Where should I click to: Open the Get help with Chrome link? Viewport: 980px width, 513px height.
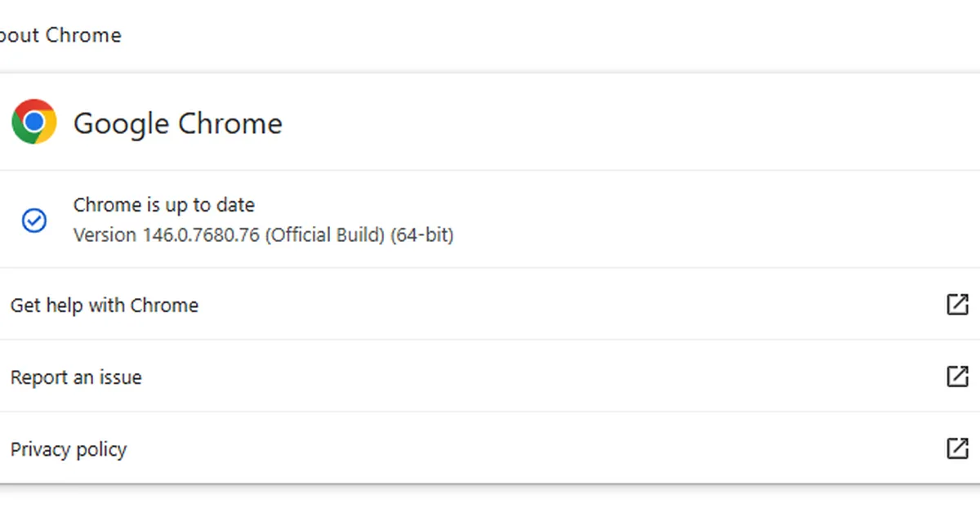[x=105, y=306]
